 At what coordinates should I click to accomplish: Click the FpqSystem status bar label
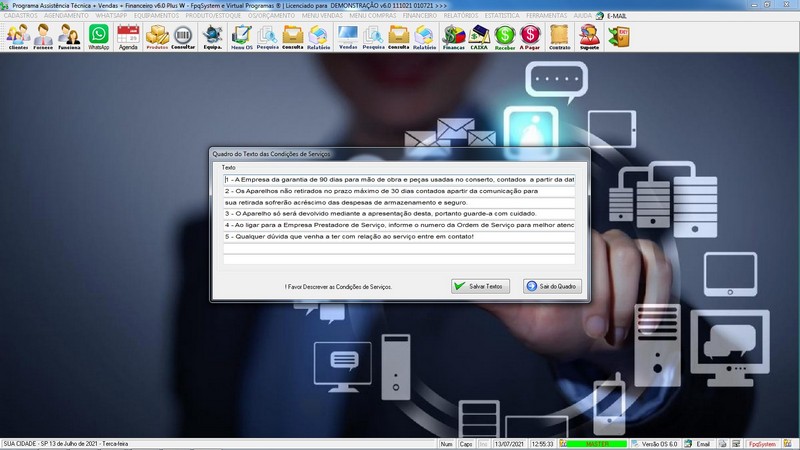click(x=762, y=444)
